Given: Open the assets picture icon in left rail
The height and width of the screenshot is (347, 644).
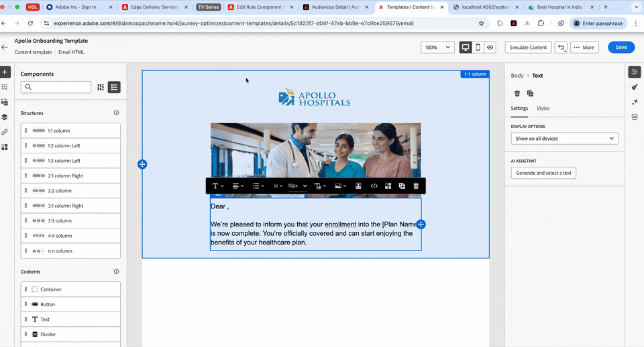Looking at the screenshot, I should [5, 102].
